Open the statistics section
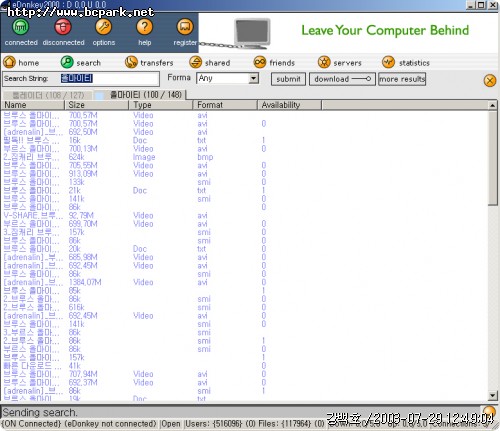The height and width of the screenshot is (431, 500). coord(406,62)
